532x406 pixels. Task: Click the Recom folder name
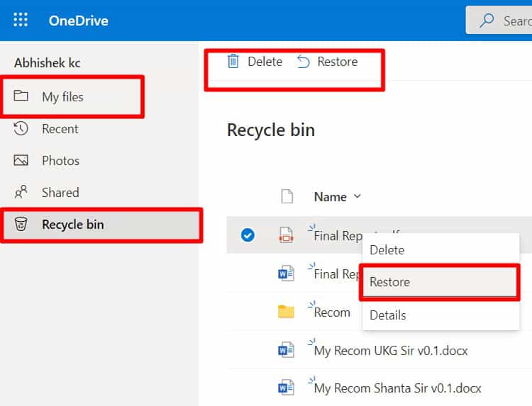click(332, 312)
